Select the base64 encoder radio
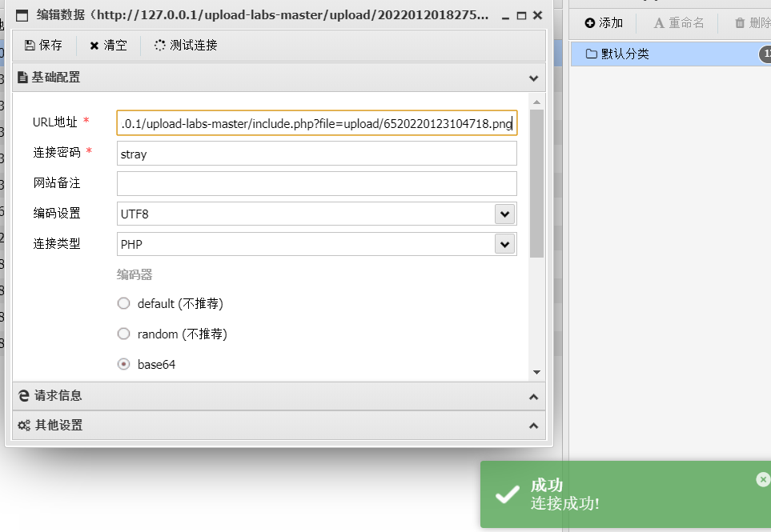Screen dimensions: 771x532 point(123,364)
